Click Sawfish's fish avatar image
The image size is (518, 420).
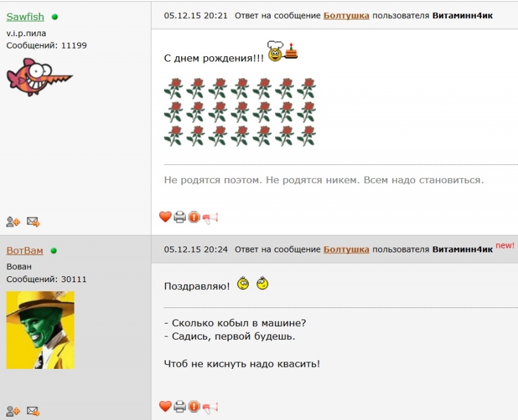39,77
